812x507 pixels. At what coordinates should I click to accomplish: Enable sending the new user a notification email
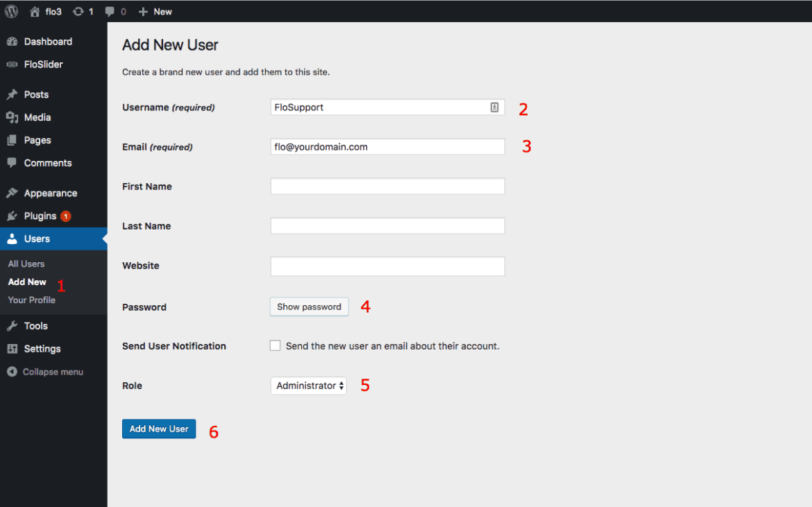pos(275,345)
